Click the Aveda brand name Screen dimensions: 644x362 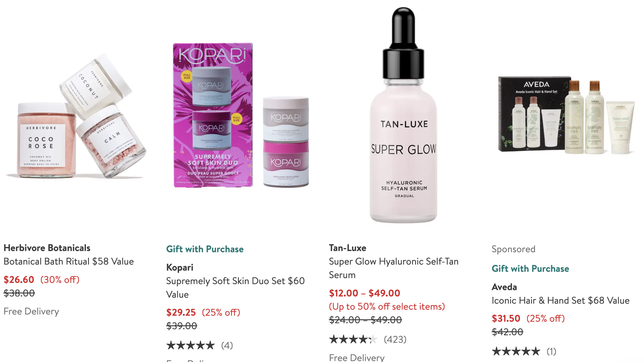point(504,287)
